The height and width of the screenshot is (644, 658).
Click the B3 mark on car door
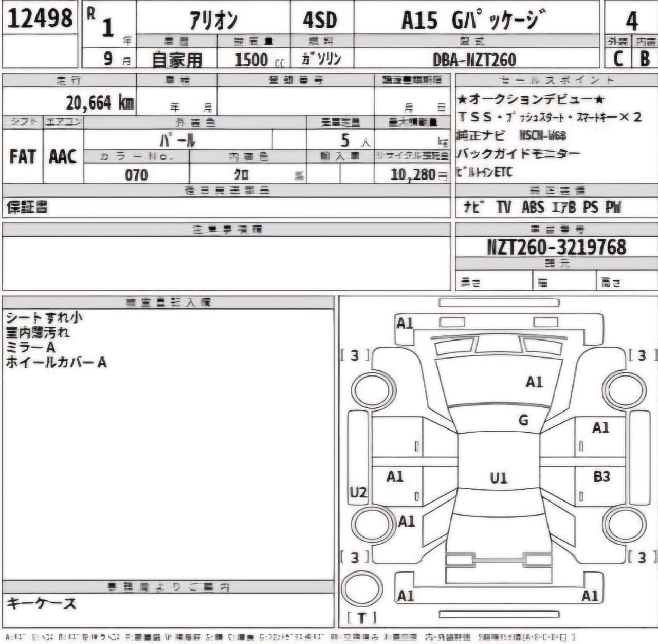pyautogui.click(x=601, y=477)
